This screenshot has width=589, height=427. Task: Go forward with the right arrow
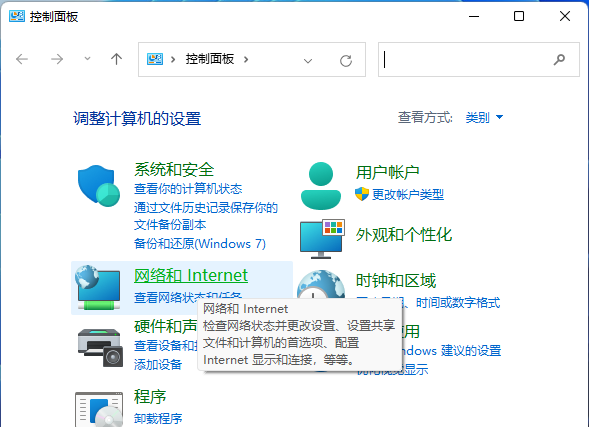(x=57, y=59)
